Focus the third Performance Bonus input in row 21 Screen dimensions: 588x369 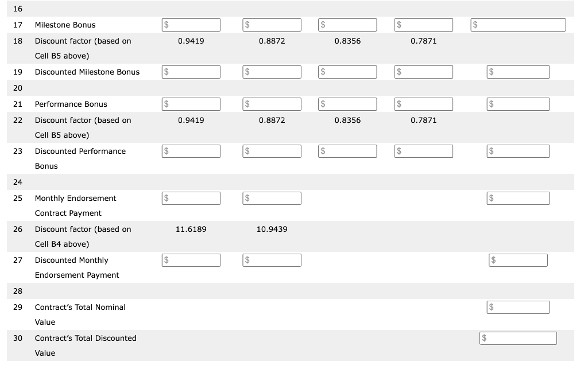tap(347, 104)
